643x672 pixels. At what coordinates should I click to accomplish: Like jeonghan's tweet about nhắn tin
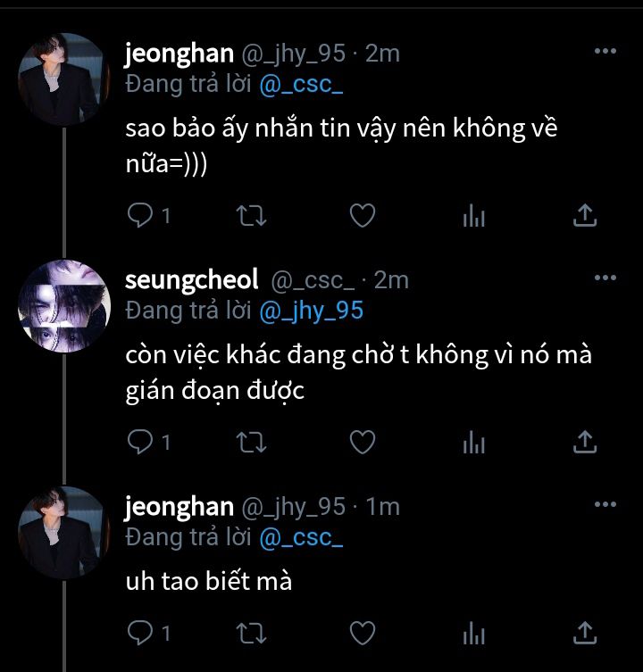361,214
